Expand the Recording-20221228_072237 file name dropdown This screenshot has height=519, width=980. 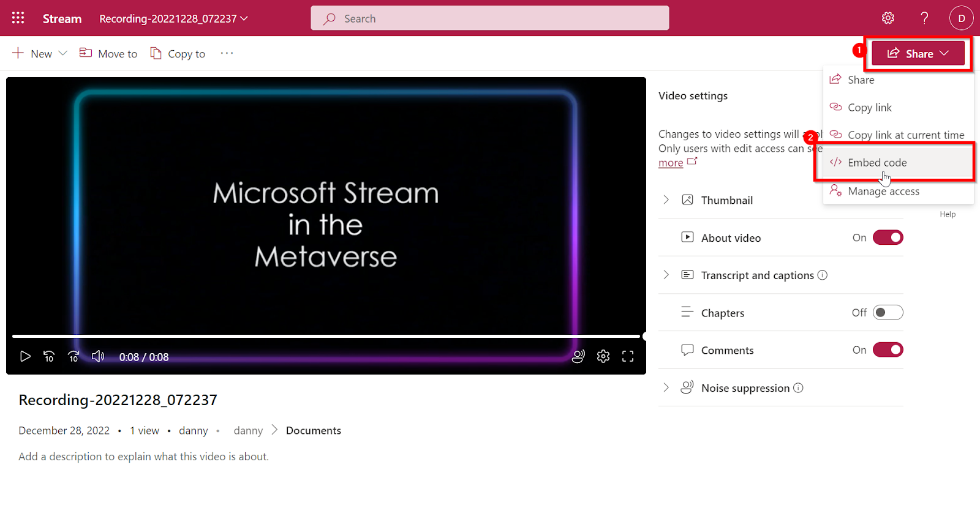173,18
